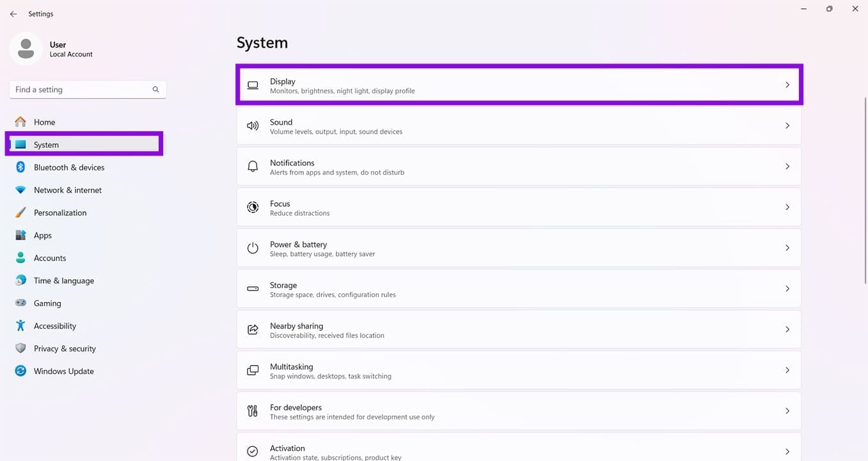
Task: Open Multitasking row chevron arrow
Action: click(787, 370)
